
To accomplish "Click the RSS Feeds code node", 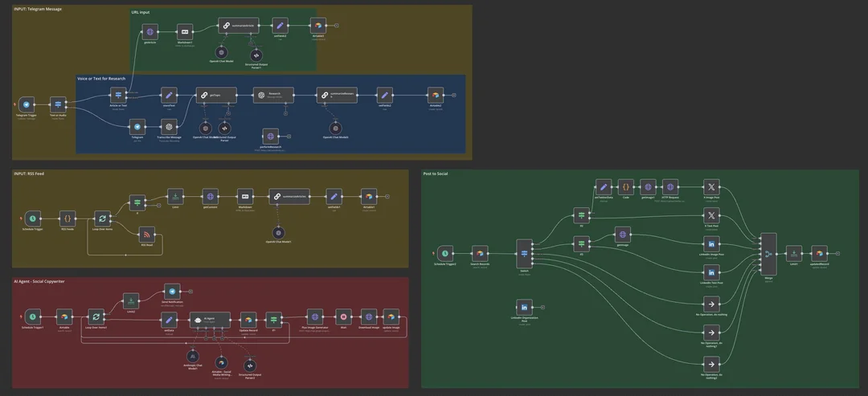I will 68,218.
